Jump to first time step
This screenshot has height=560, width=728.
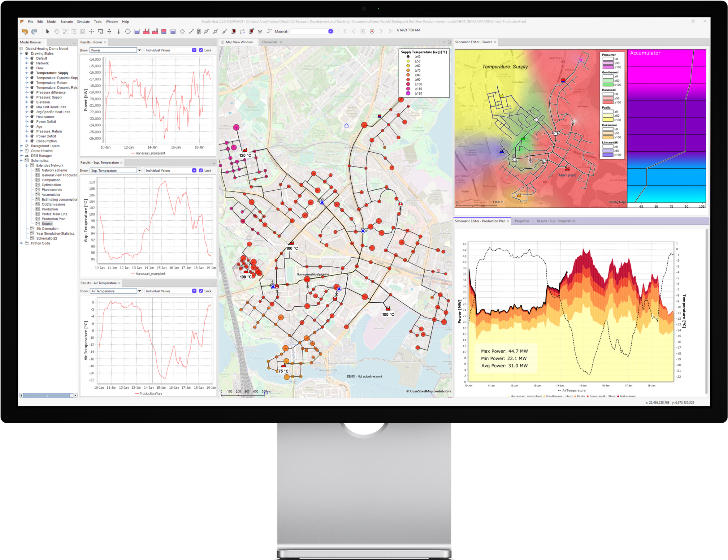pyautogui.click(x=344, y=31)
